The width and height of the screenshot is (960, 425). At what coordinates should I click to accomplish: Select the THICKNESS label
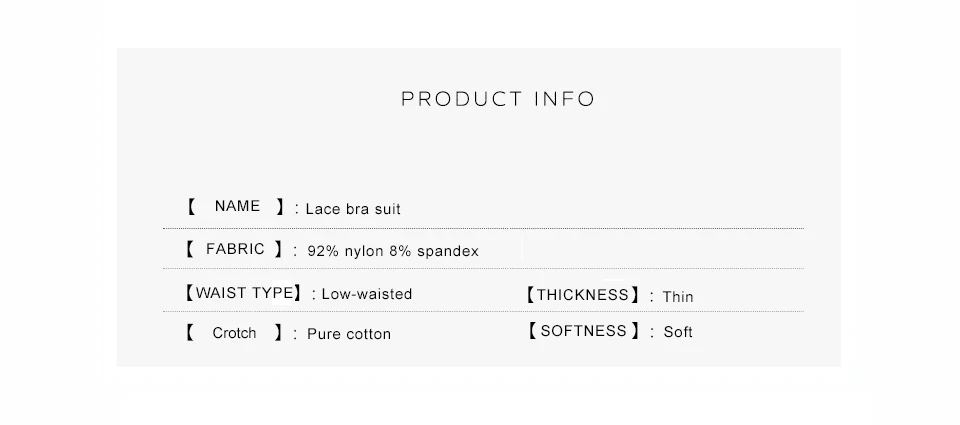tap(583, 295)
